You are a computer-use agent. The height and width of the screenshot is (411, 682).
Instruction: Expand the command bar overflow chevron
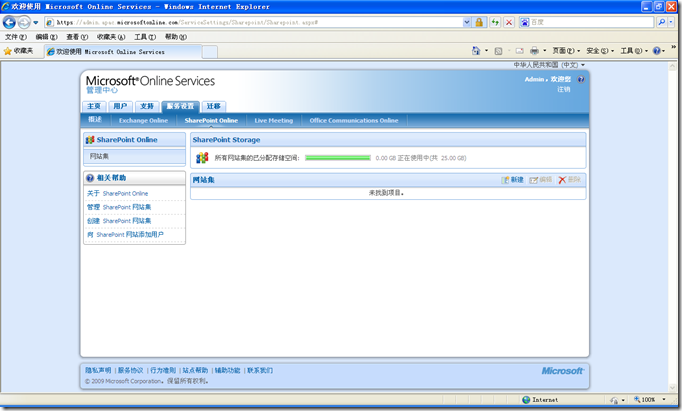tap(674, 47)
